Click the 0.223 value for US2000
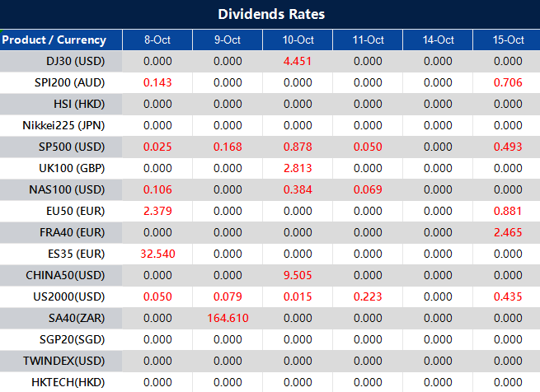Screen dimensions: 540x392 point(368,296)
